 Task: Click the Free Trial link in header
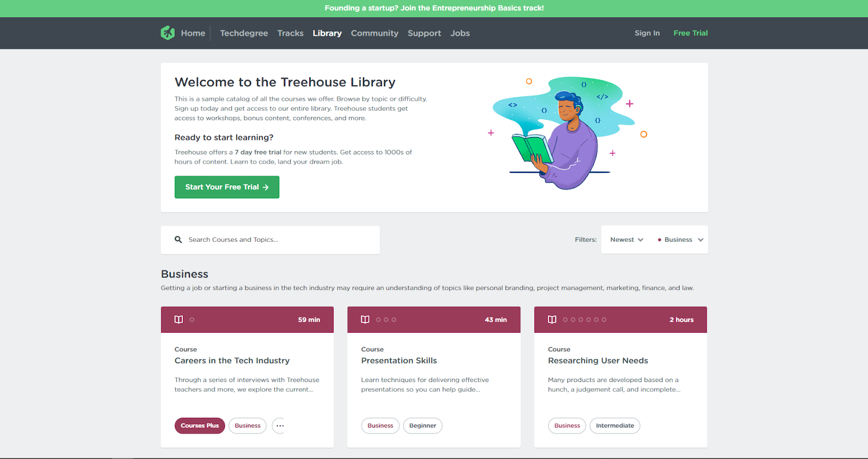click(691, 33)
